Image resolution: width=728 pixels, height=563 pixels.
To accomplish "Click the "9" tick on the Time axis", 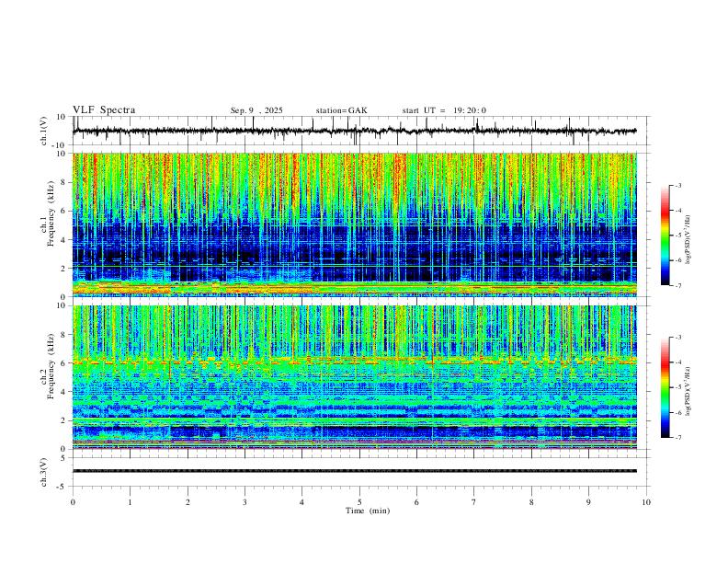I will 588,502.
